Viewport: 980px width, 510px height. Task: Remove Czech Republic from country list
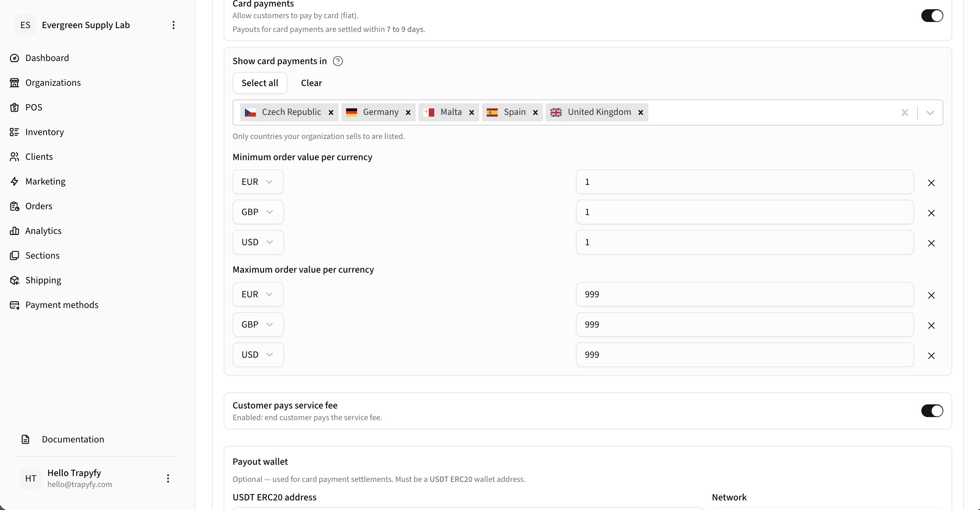coord(331,112)
